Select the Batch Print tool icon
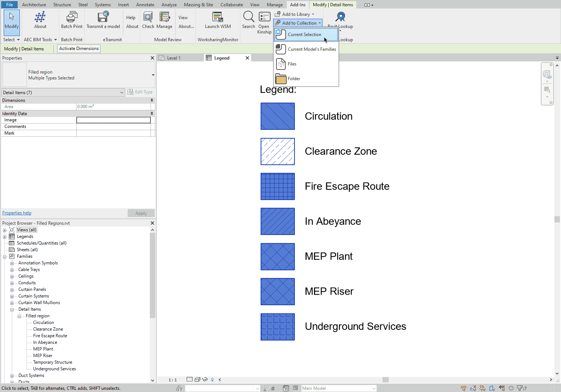The image size is (561, 392). click(71, 19)
